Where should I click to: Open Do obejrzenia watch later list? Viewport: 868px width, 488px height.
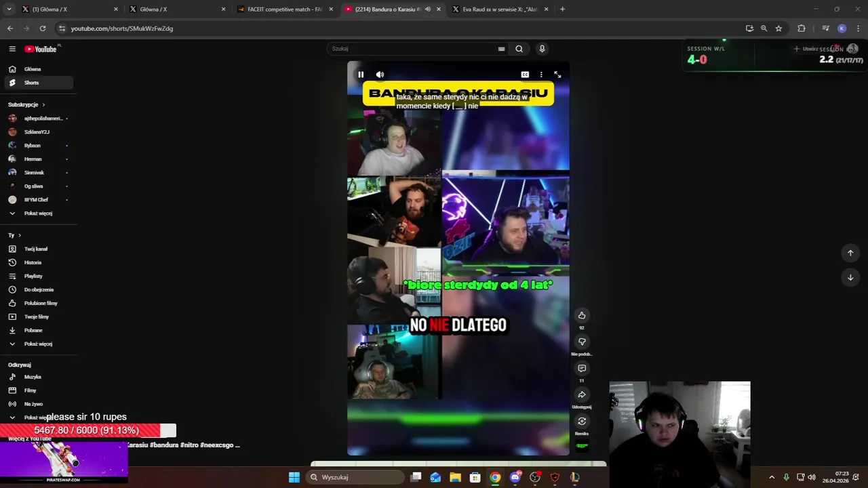click(39, 289)
